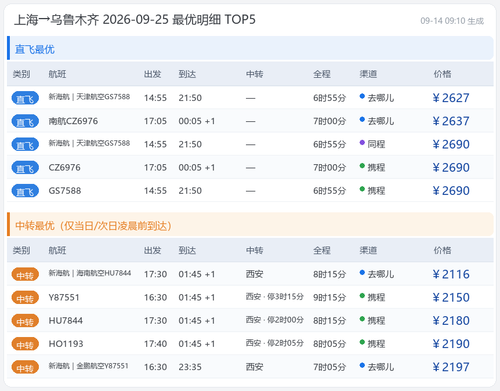
Task: Click the 中转最优（仅当日/次日凌晨前到达） section header
Action: click(x=250, y=224)
